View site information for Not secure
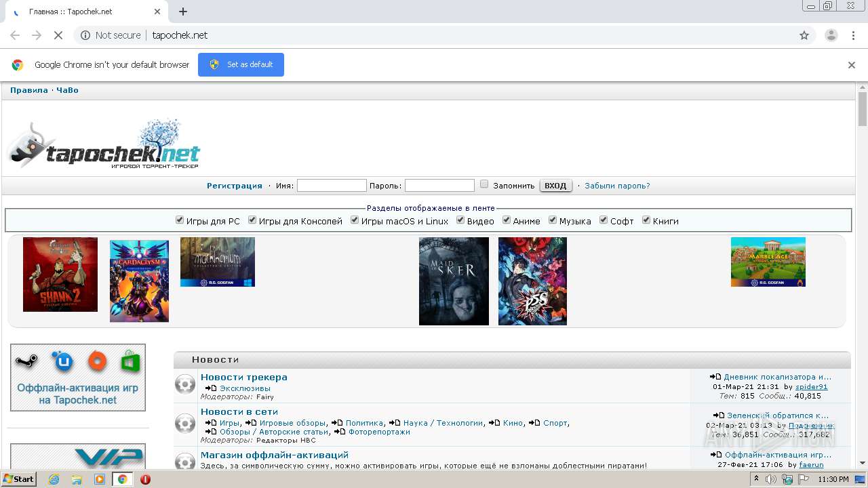The height and width of the screenshot is (488, 868). (111, 35)
